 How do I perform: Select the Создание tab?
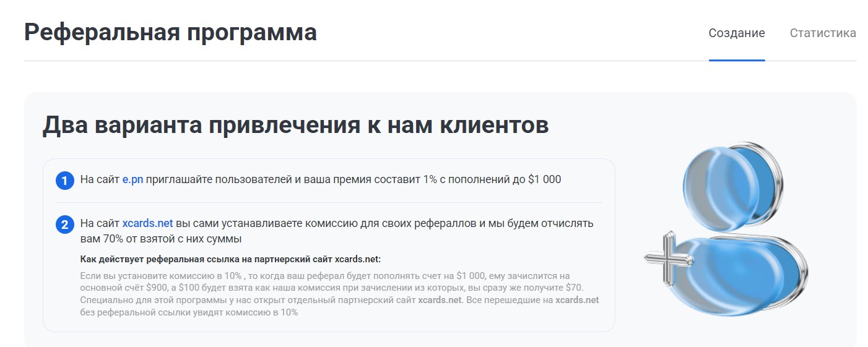(737, 33)
